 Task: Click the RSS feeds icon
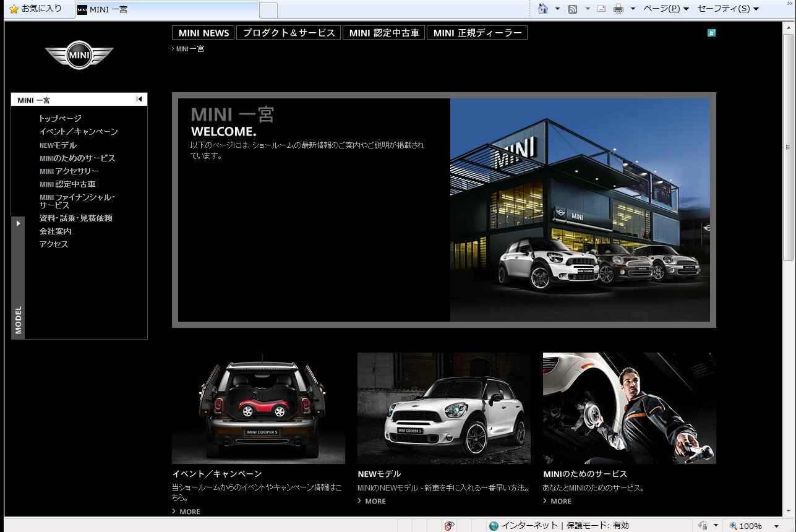573,9
